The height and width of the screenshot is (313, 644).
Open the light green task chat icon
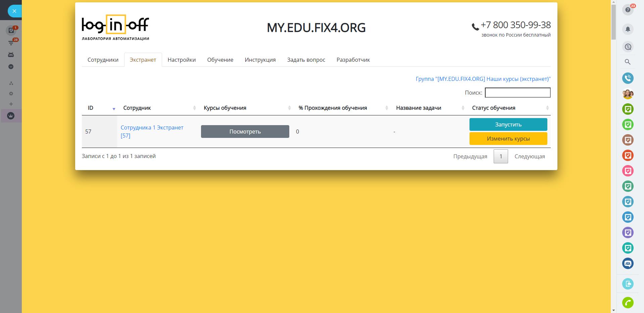tap(628, 124)
